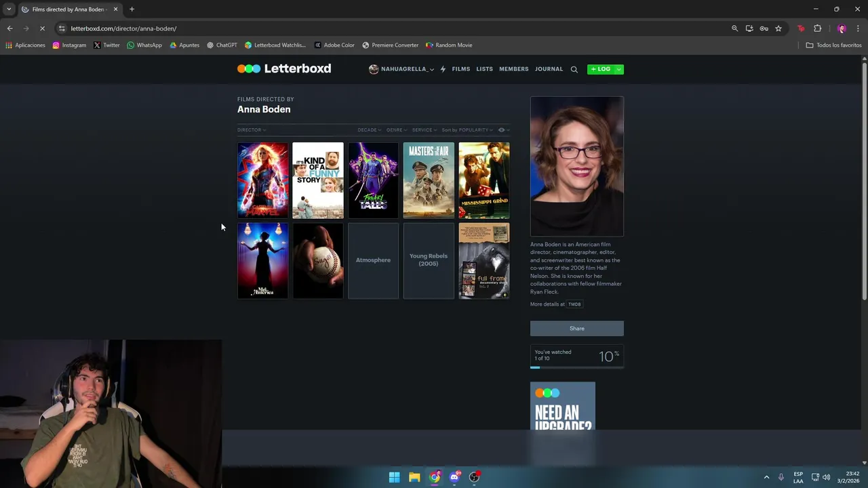Viewport: 868px width, 488px height.
Task: Open the DECADE filter dropdown
Action: click(x=370, y=130)
